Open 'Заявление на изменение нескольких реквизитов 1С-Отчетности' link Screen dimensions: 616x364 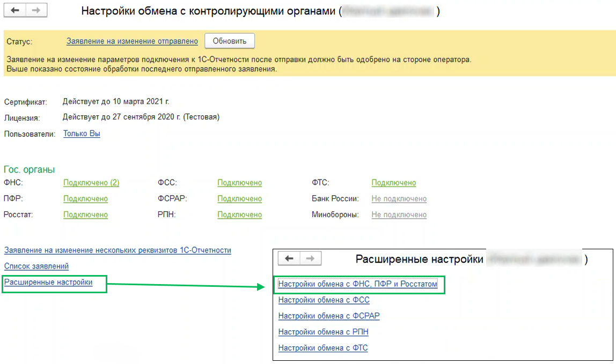click(118, 250)
